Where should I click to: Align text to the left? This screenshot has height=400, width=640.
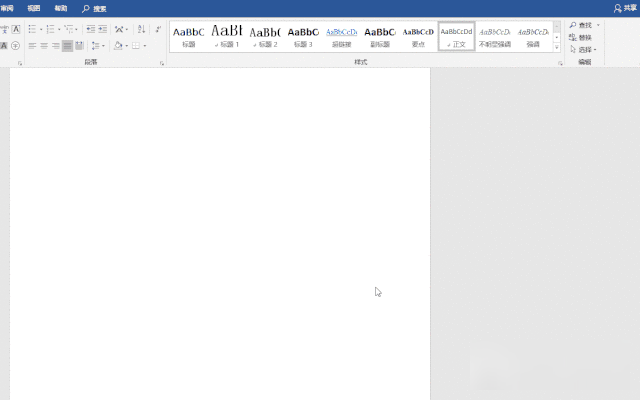[x=31, y=46]
